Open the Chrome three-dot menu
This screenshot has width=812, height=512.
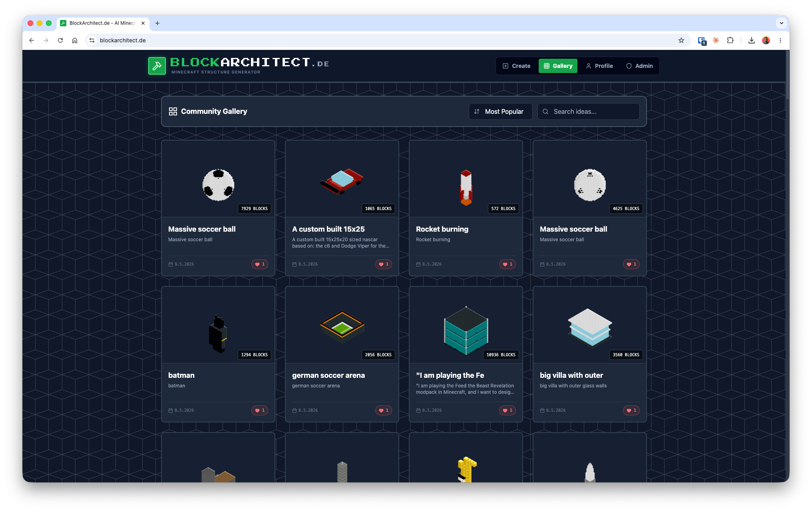tap(780, 40)
